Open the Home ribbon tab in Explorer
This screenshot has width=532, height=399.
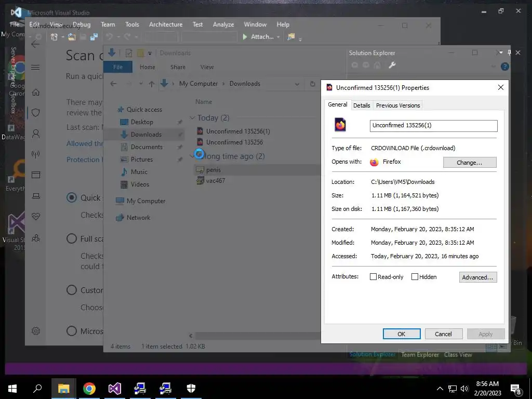[147, 67]
